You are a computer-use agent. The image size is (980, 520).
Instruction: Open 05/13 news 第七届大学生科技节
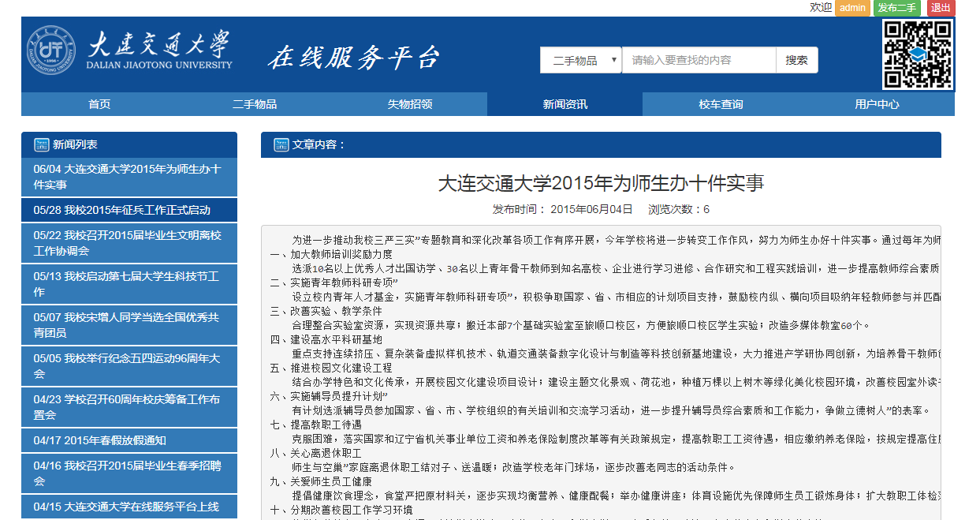(129, 284)
